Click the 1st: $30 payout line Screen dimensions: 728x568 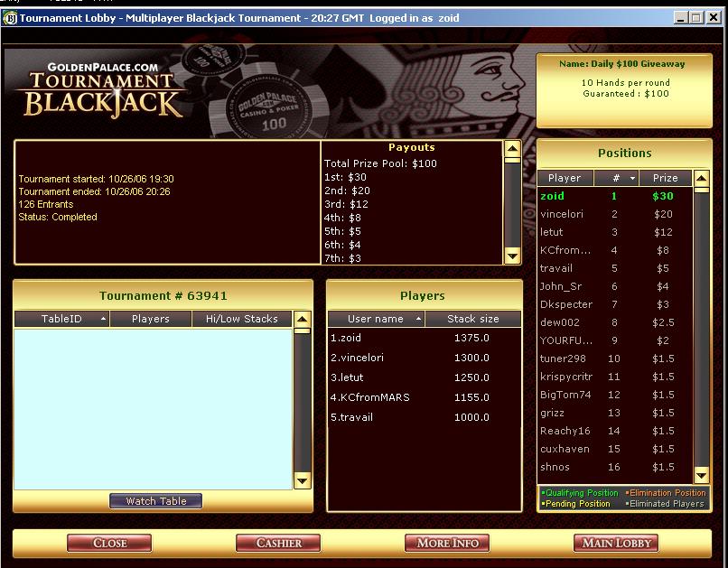point(345,177)
